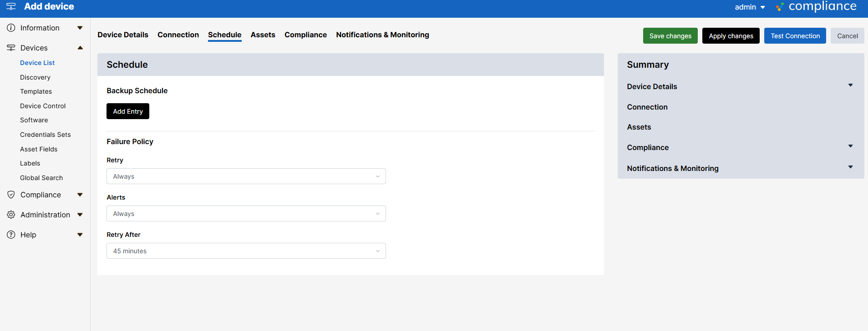Click the Test Connection button

tap(795, 36)
